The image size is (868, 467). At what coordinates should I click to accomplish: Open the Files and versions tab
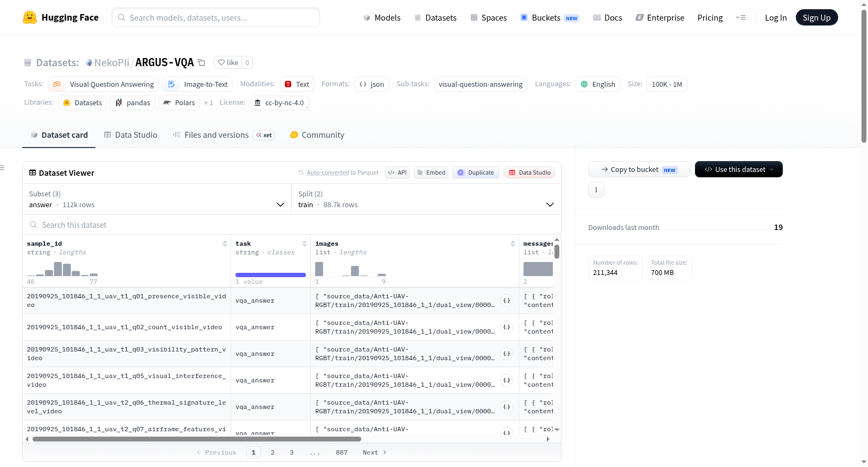point(224,135)
